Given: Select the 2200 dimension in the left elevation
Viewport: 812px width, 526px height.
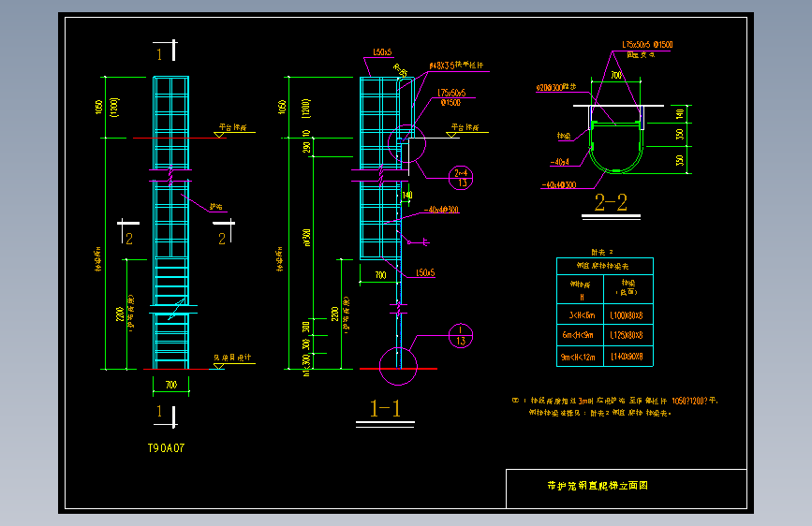Looking at the screenshot, I should (120, 314).
